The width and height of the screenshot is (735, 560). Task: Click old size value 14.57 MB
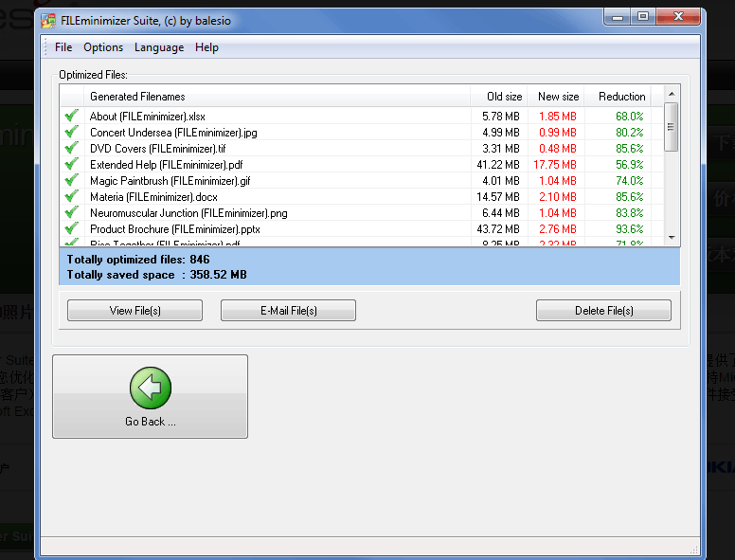click(x=498, y=197)
